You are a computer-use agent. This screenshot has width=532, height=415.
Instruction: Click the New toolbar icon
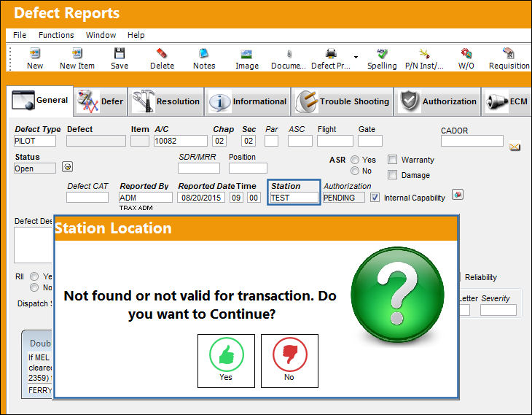[35, 53]
